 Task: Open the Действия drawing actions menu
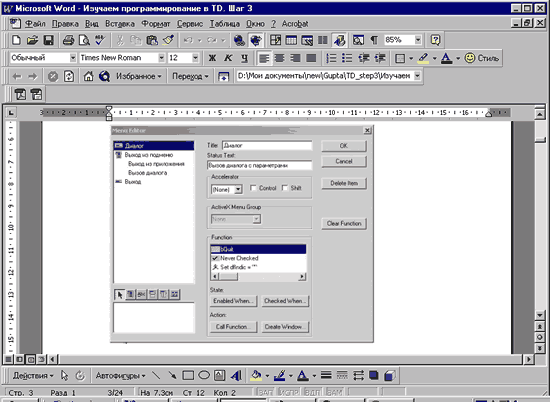coord(33,376)
